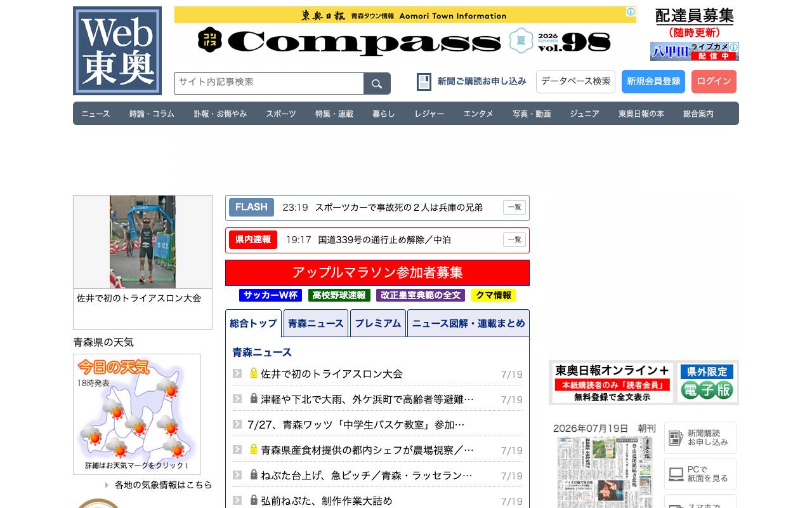
Task: Click 各地の気象情報はこちら link
Action: (164, 485)
